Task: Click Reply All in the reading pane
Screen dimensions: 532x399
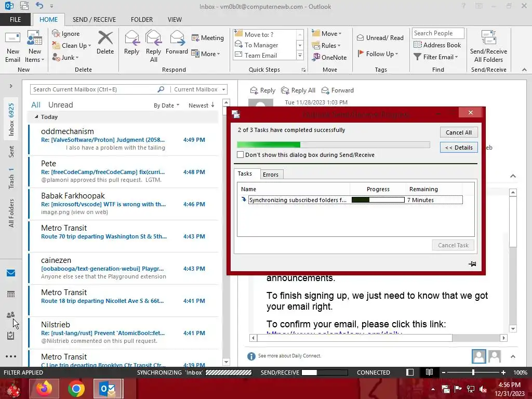Action: coord(299,90)
